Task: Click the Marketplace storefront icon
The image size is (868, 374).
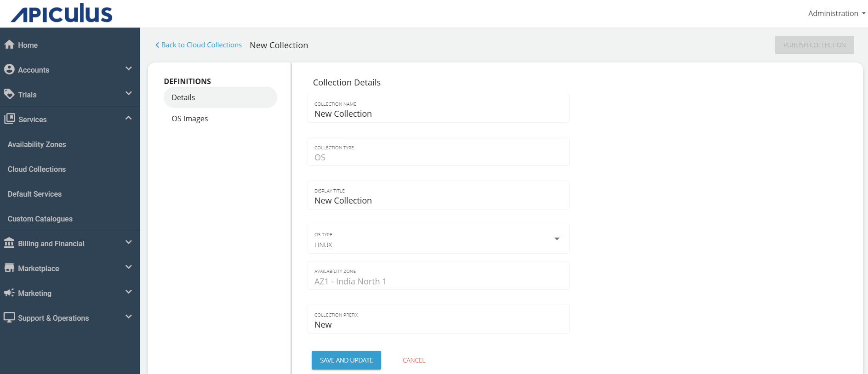Action: tap(9, 268)
